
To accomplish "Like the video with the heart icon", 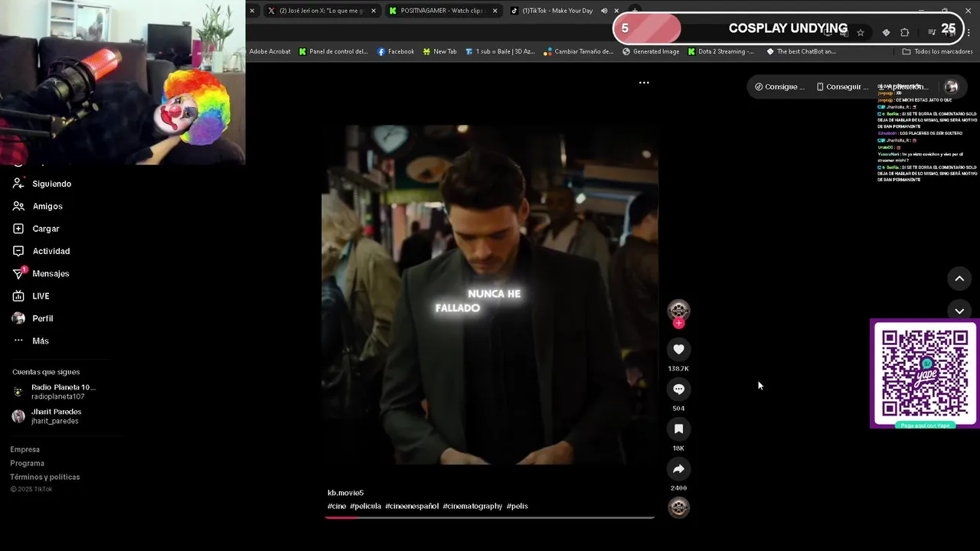I will [x=678, y=350].
